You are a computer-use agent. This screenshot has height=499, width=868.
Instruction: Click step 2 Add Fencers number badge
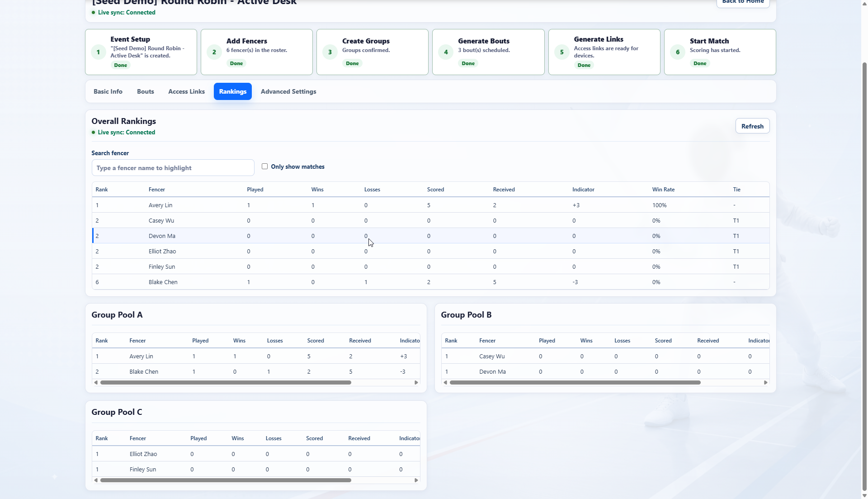tap(214, 52)
